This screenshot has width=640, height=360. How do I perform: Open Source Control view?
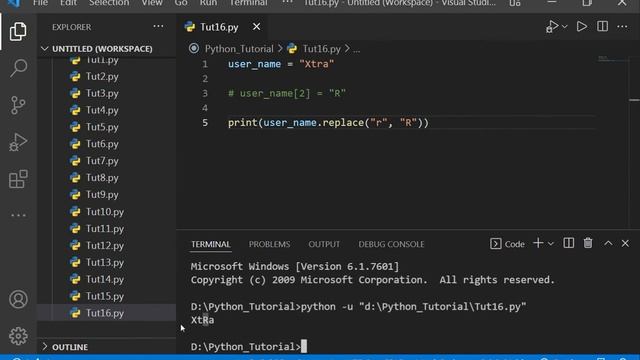click(x=18, y=105)
